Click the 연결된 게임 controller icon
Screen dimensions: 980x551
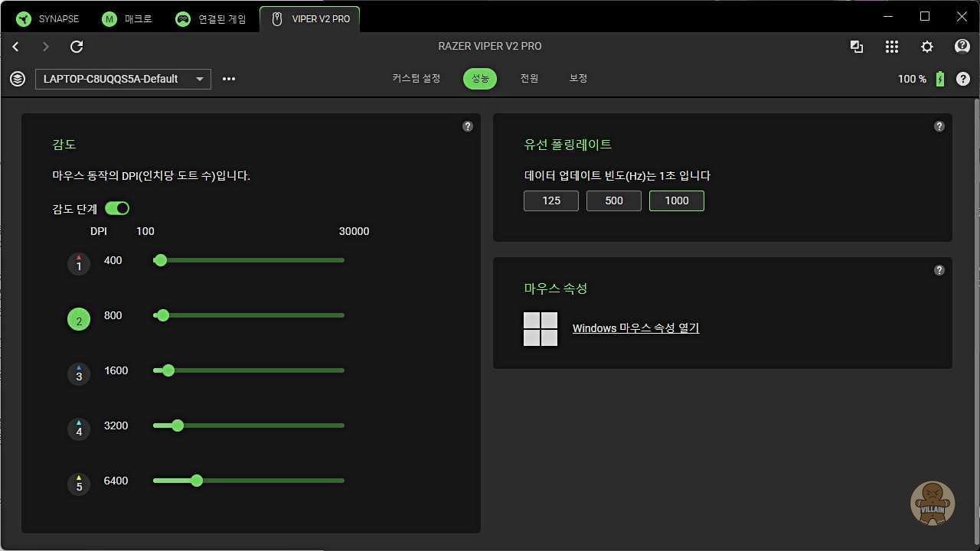[182, 19]
